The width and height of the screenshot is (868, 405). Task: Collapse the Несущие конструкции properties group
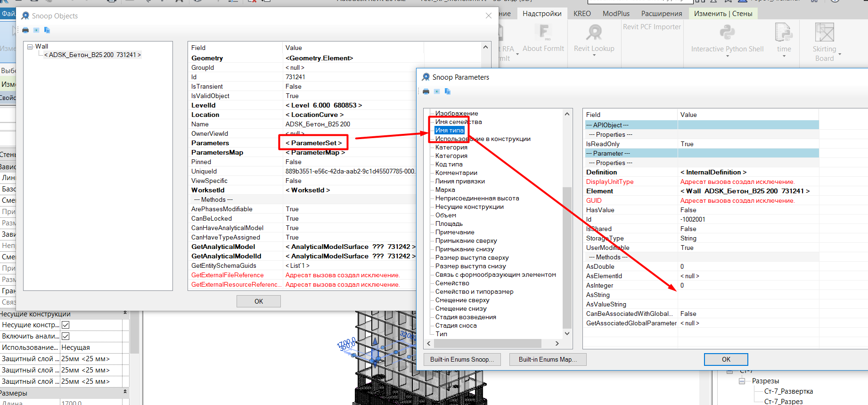click(125, 313)
